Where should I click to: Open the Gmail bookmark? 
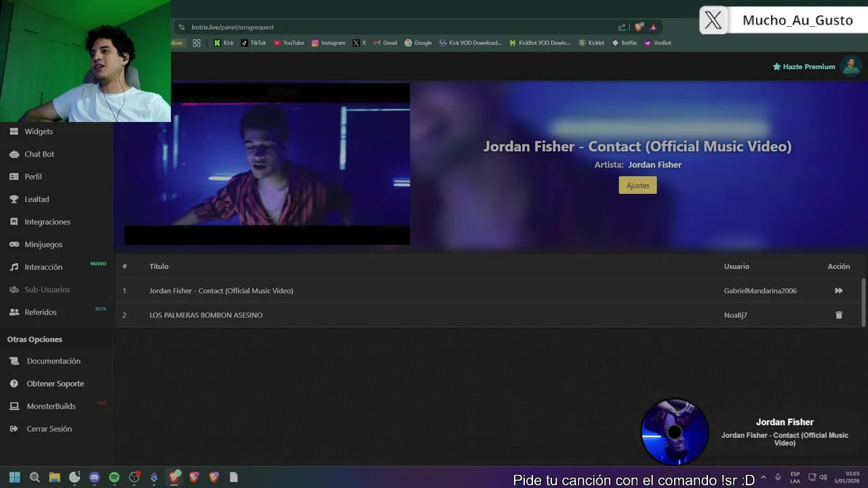click(385, 43)
